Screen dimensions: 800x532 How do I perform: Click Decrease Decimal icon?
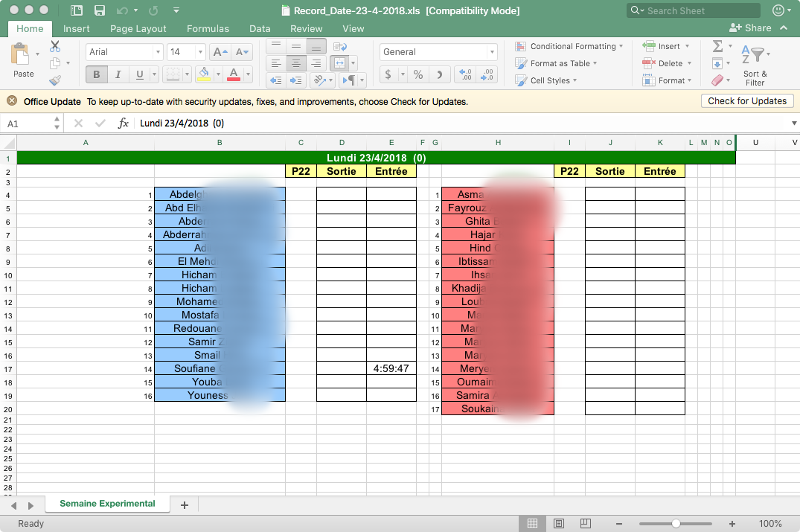(x=487, y=75)
